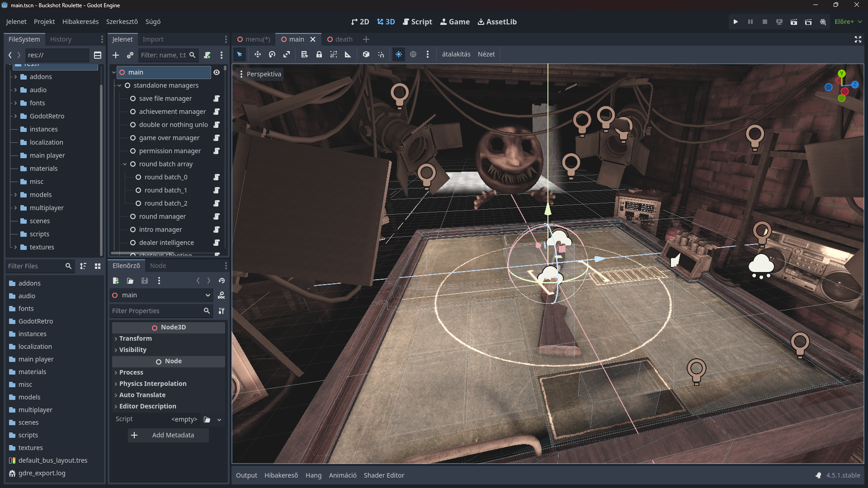The height and width of the screenshot is (488, 868).
Task: Select the Move mode tool
Action: pos(258,54)
